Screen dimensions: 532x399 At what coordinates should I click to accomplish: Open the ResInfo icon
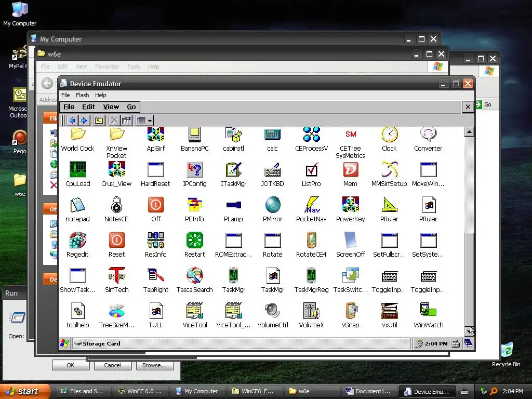click(x=155, y=240)
